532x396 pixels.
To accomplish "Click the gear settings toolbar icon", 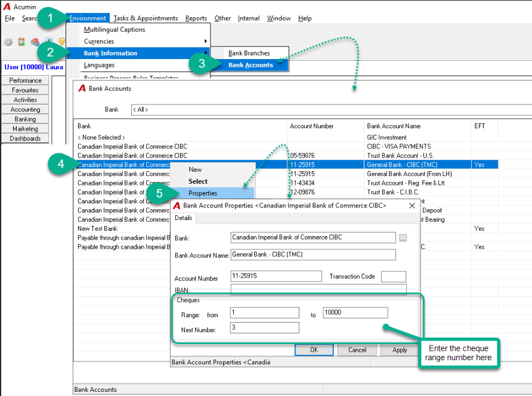I will (x=8, y=42).
